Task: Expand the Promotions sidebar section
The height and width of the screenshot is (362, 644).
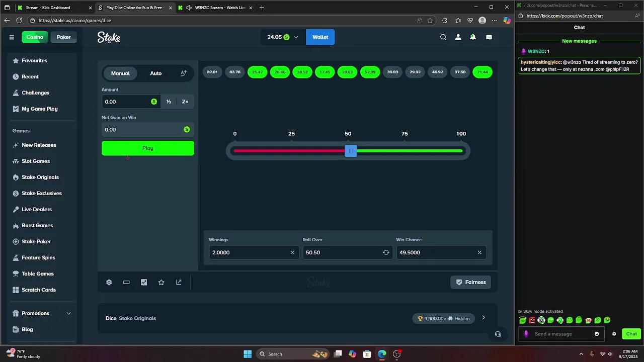Action: 41,313
